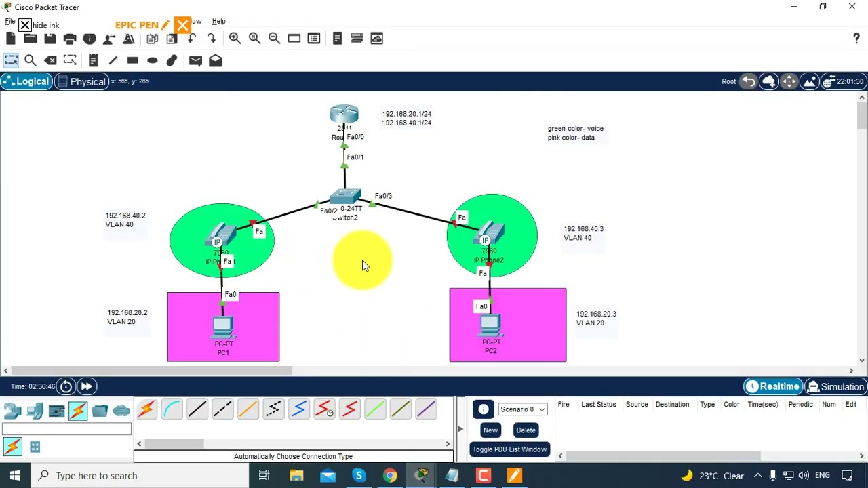The width and height of the screenshot is (868, 488).
Task: Open a file using the folder icon
Action: pyautogui.click(x=31, y=39)
